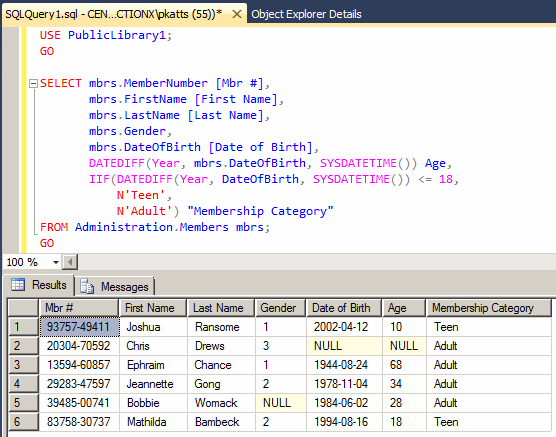Place cursor on the FROM Administration.Members line

(155, 227)
